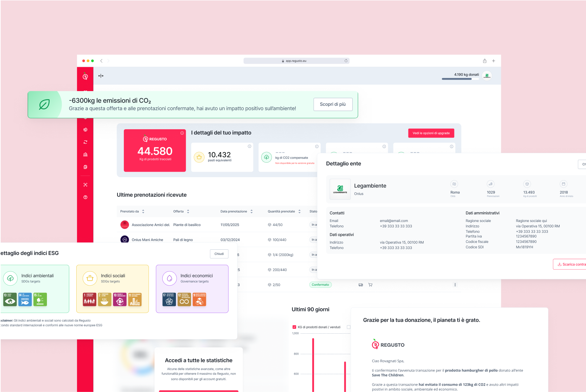This screenshot has height=392, width=586.
Task: Click the cart icon in the Confermato row
Action: pos(370,285)
